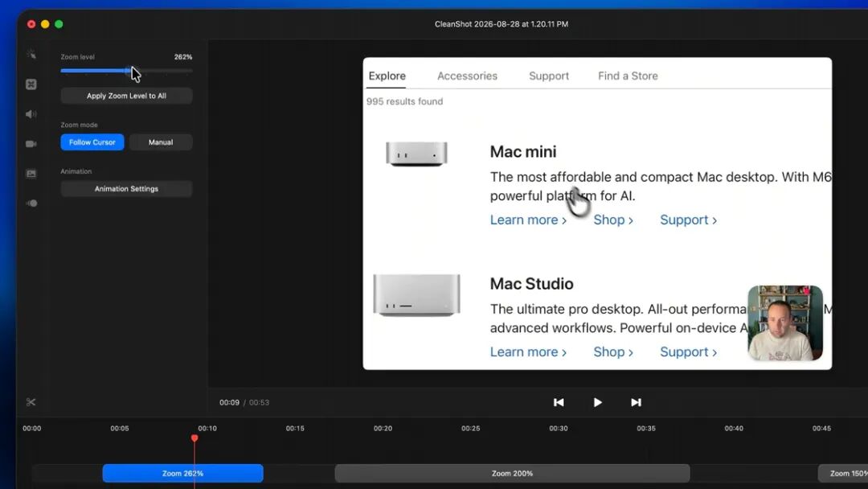Switch to the Accessories tab
This screenshot has width=868, height=489.
click(x=467, y=76)
